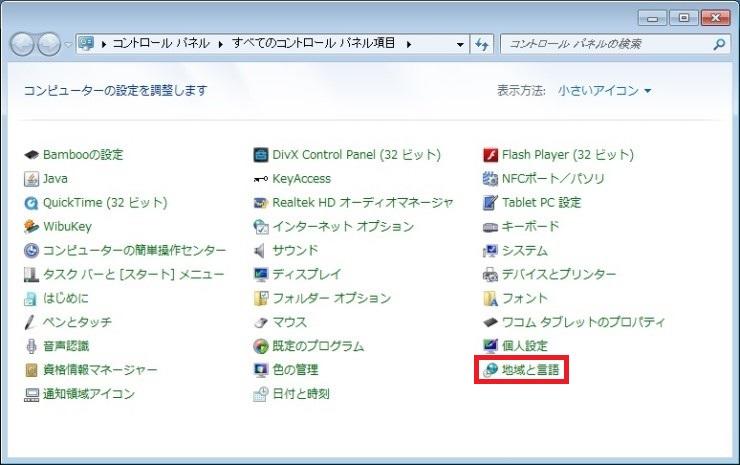
Task: Click the Forward navigation button
Action: click(x=49, y=44)
